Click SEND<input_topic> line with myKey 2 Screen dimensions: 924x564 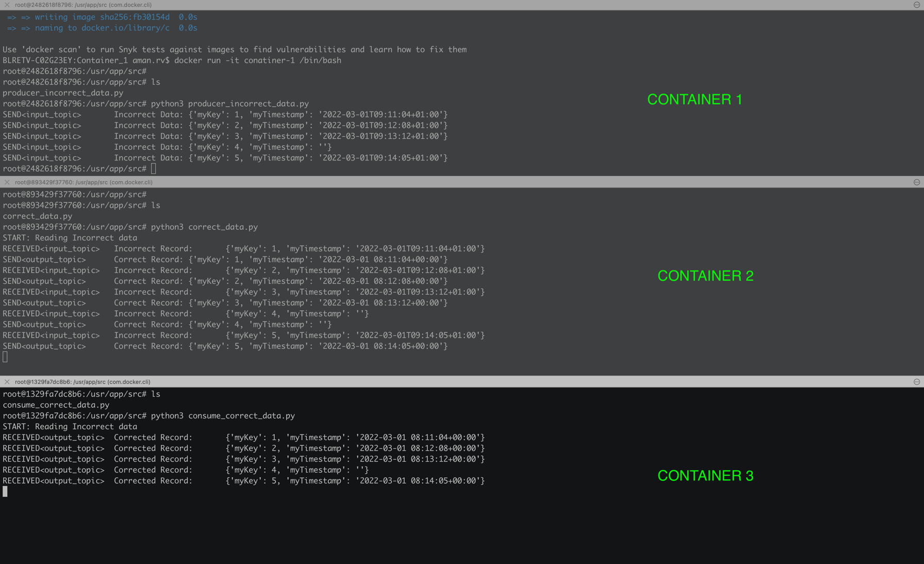coord(225,125)
